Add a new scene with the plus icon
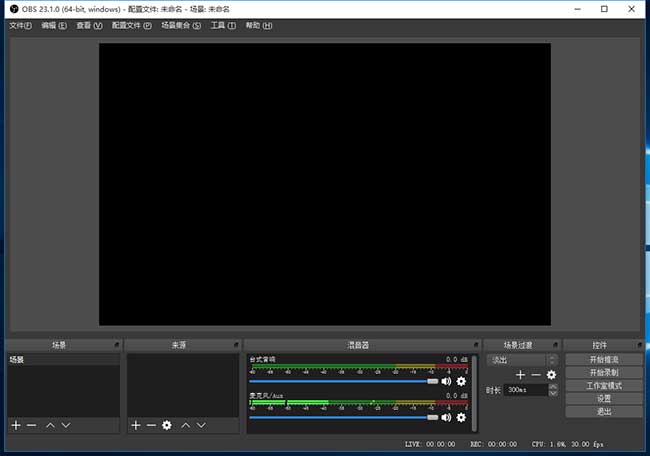The image size is (650, 456). [16, 425]
